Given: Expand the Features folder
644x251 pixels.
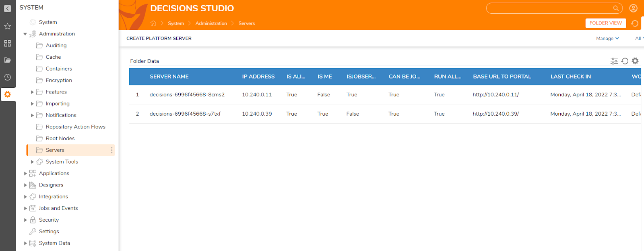Looking at the screenshot, I should 32,92.
